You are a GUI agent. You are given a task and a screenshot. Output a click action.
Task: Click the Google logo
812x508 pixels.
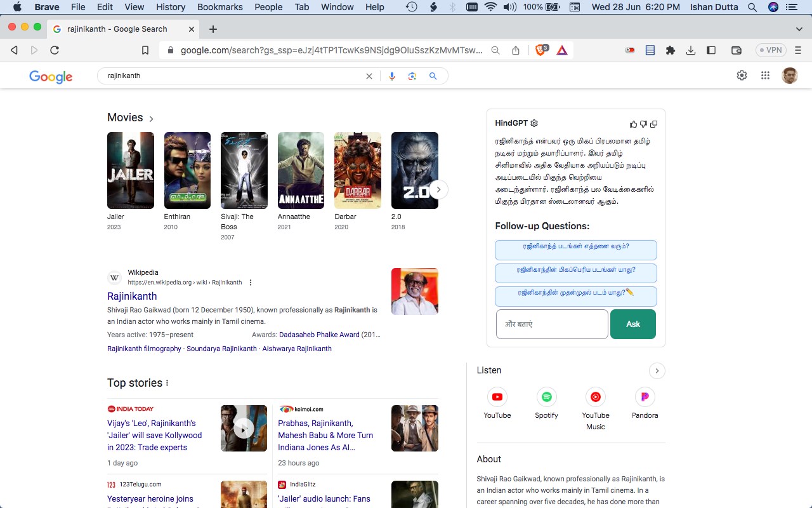[51, 77]
